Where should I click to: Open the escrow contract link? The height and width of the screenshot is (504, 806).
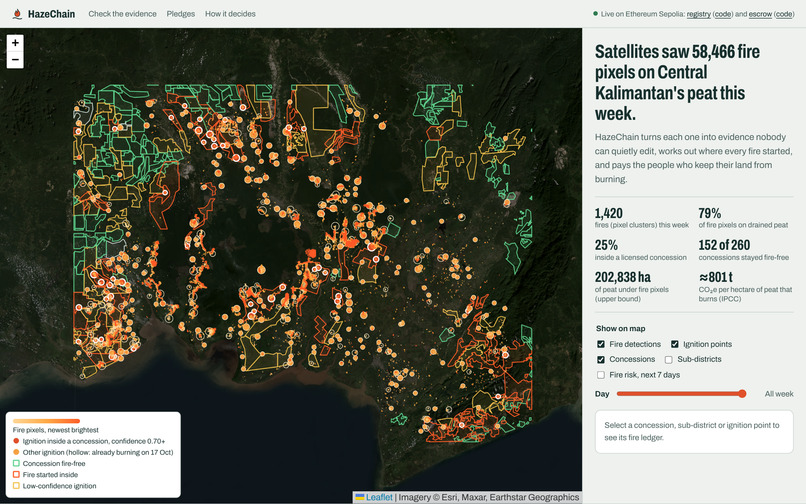(x=760, y=14)
